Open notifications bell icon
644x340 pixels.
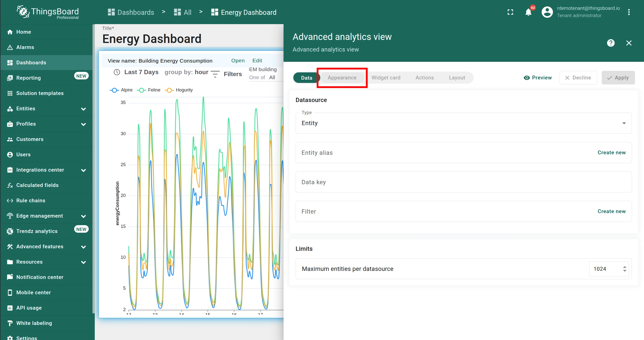click(x=528, y=12)
